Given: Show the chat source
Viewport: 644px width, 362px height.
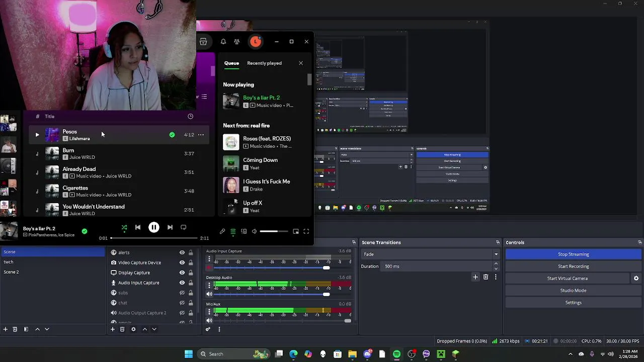Looking at the screenshot, I should [x=182, y=303].
